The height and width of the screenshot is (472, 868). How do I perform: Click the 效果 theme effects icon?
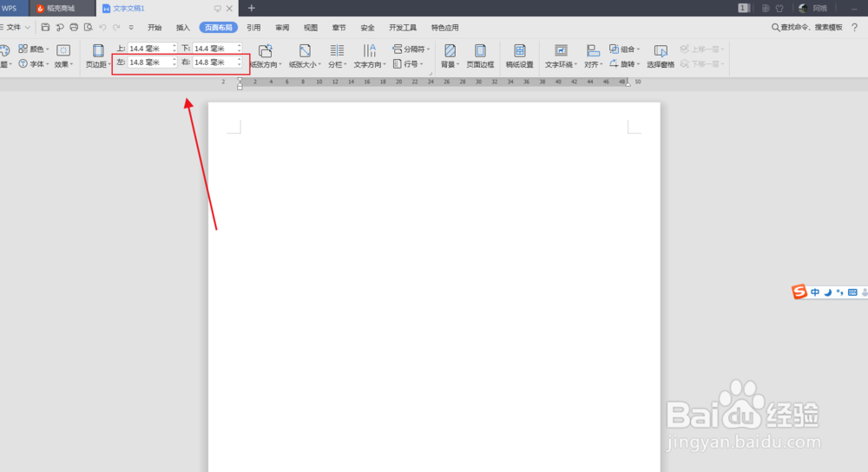click(63, 50)
